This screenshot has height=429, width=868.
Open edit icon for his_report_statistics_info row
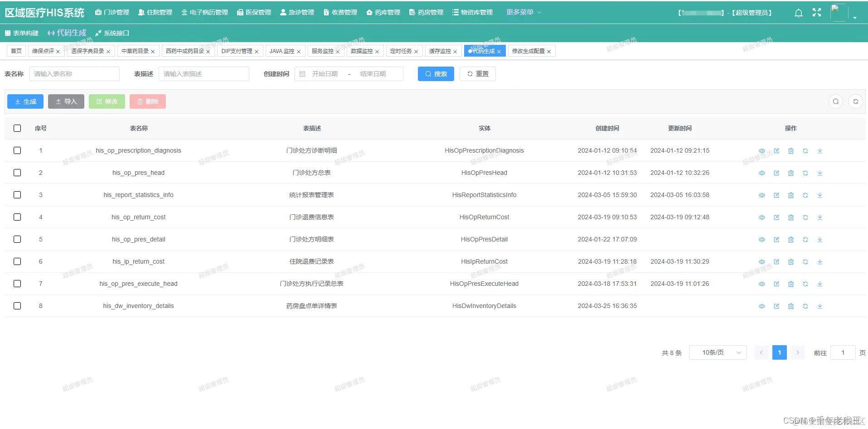776,195
